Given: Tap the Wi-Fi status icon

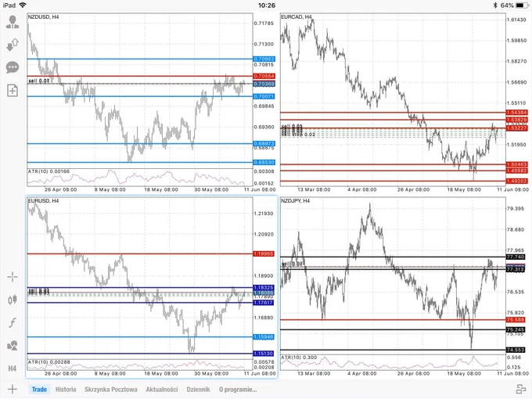Looking at the screenshot, I should click(23, 5).
